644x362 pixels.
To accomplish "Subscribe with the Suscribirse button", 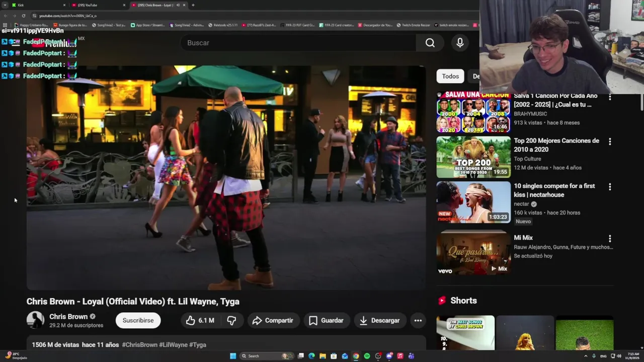I will (x=138, y=320).
